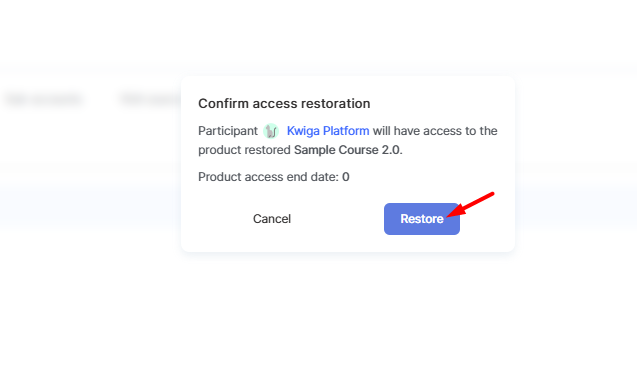637x376 pixels.
Task: Click the second blurred tab behind dialog
Action: pyautogui.click(x=150, y=99)
